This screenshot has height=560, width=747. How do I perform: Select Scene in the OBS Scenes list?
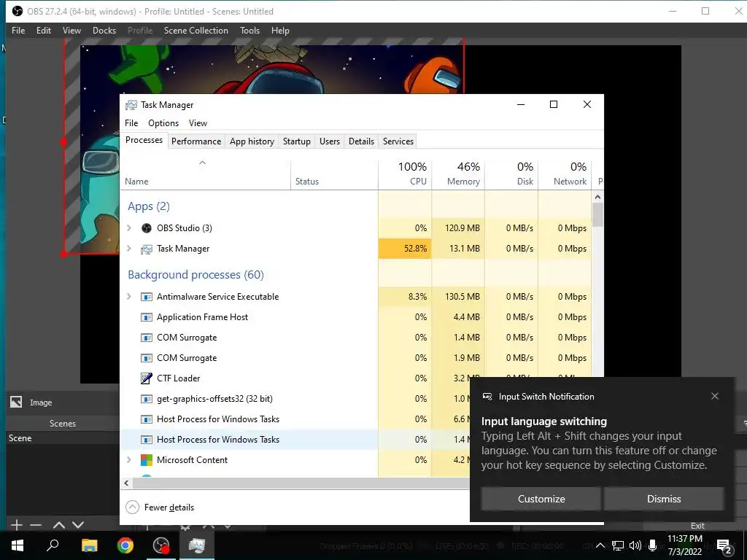pyautogui.click(x=62, y=438)
